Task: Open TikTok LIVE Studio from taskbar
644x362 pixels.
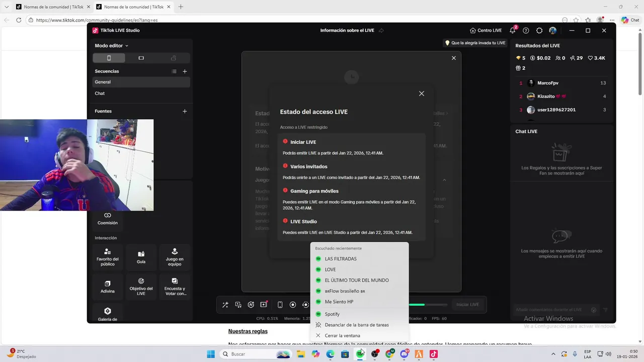Action: pyautogui.click(x=434, y=354)
